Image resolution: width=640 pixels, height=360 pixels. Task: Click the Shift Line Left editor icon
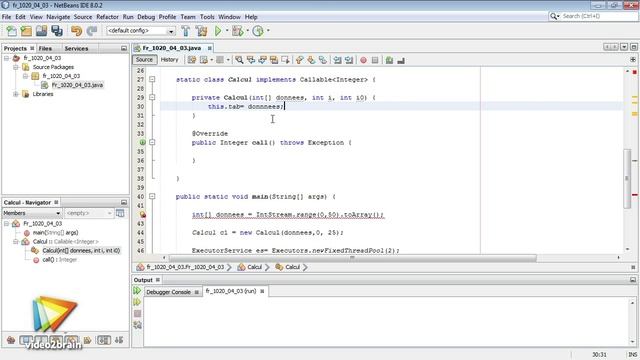pos(337,60)
